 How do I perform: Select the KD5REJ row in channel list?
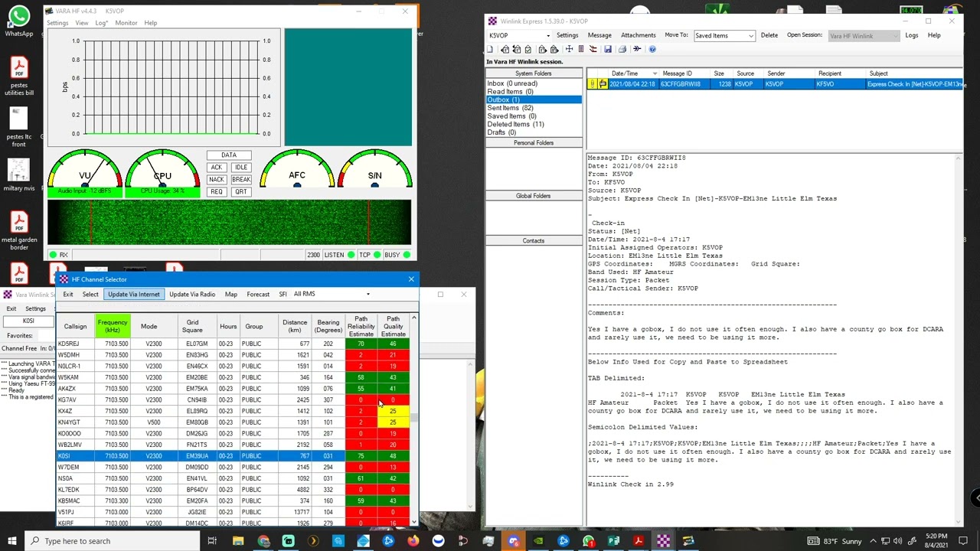point(234,344)
